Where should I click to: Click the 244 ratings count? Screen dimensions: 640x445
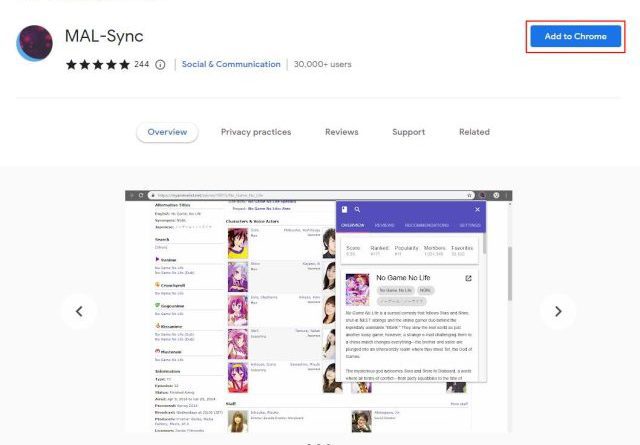click(x=142, y=64)
